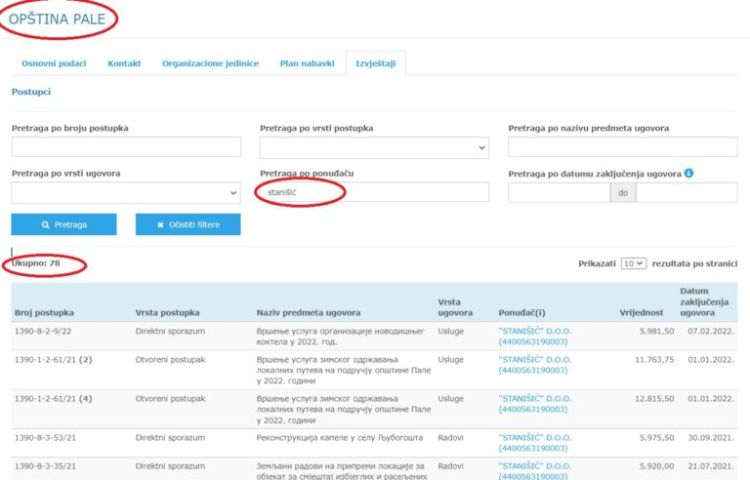The image size is (750, 480).
Task: Select the Izvještaji tab
Action: 375,63
